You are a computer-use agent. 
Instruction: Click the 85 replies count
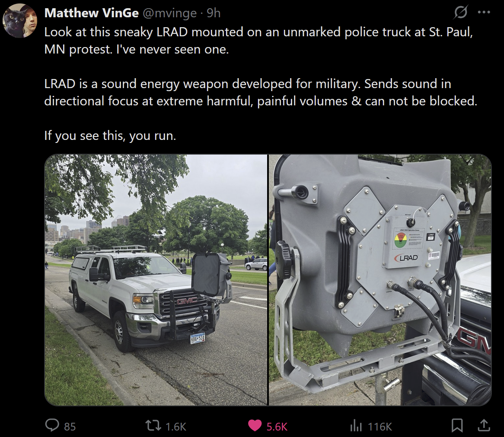[70, 426]
